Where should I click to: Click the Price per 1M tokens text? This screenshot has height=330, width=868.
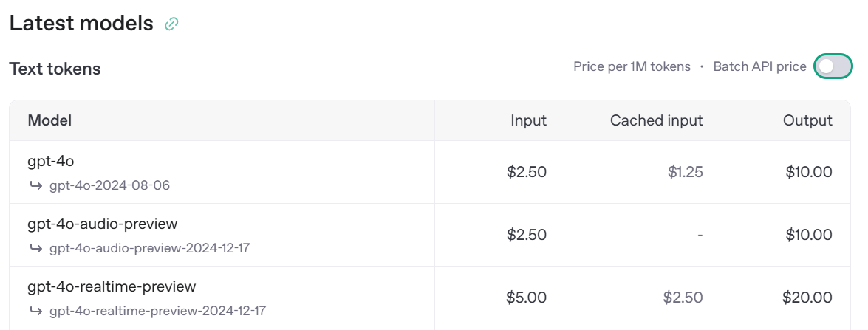[632, 66]
